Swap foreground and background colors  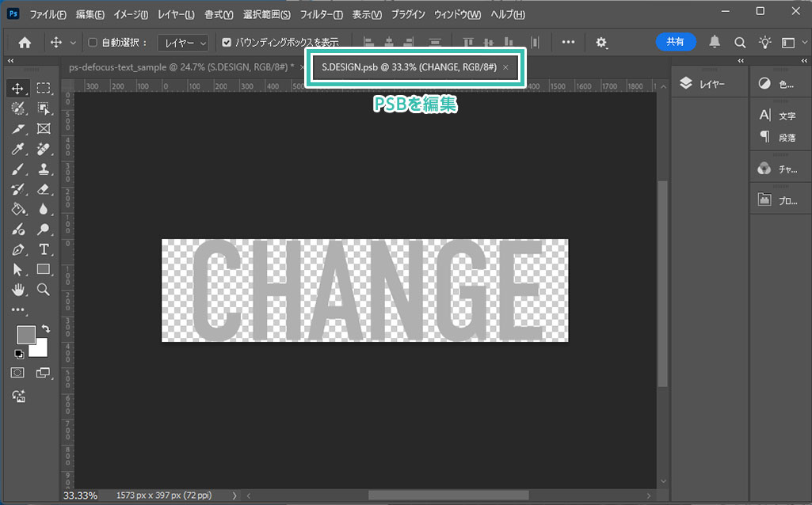[x=46, y=329]
